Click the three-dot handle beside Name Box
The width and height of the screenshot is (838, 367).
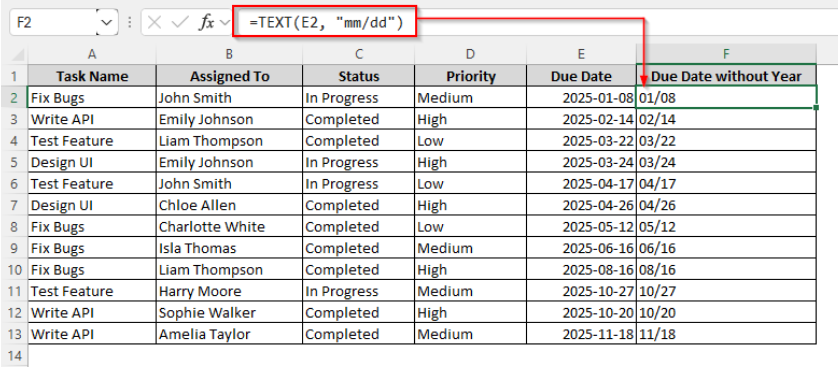tap(129, 22)
